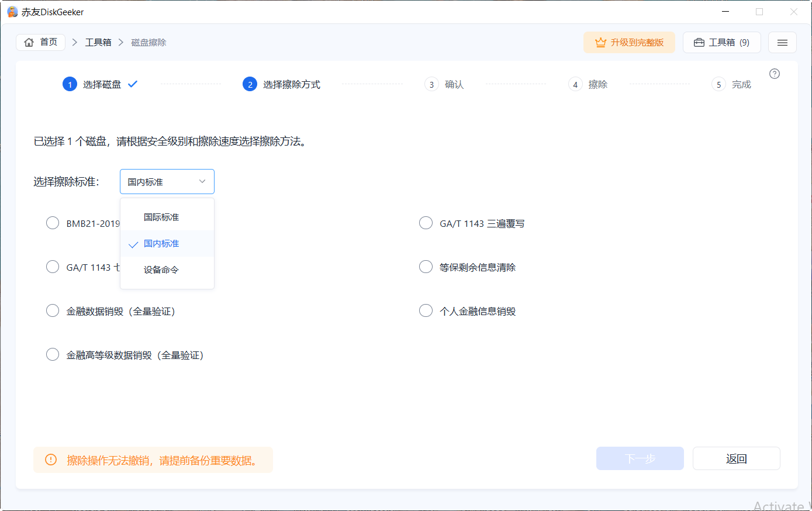The image size is (812, 511).
Task: Click 磁盘擦除 breadcrumb text
Action: (x=148, y=42)
